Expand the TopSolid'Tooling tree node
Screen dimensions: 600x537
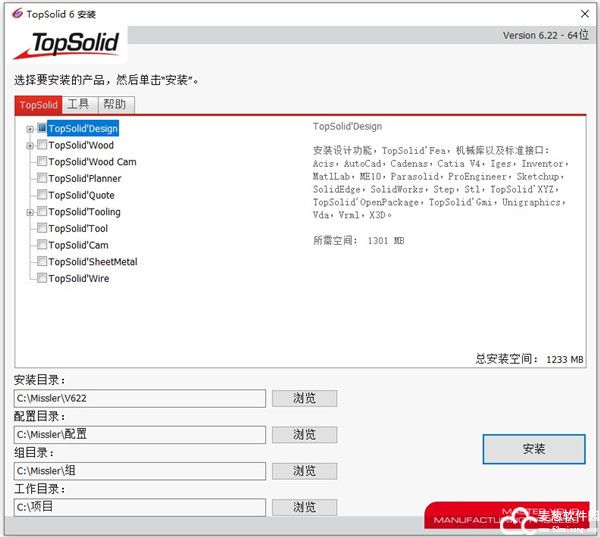click(x=30, y=212)
